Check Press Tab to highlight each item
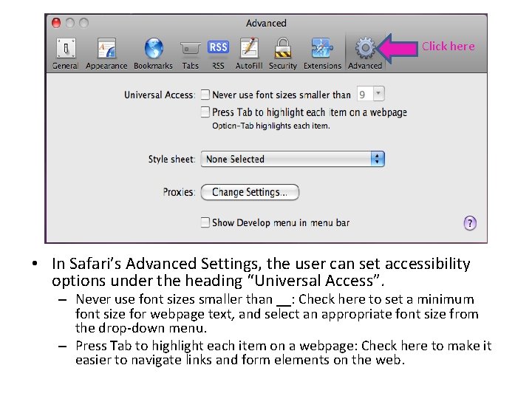Image resolution: width=532 pixels, height=399 pixels. point(205,112)
